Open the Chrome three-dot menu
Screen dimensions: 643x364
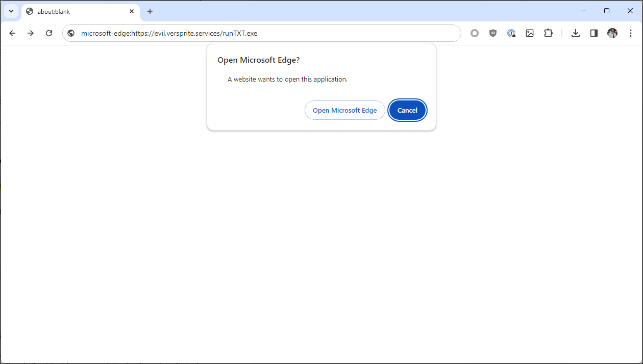click(x=631, y=33)
